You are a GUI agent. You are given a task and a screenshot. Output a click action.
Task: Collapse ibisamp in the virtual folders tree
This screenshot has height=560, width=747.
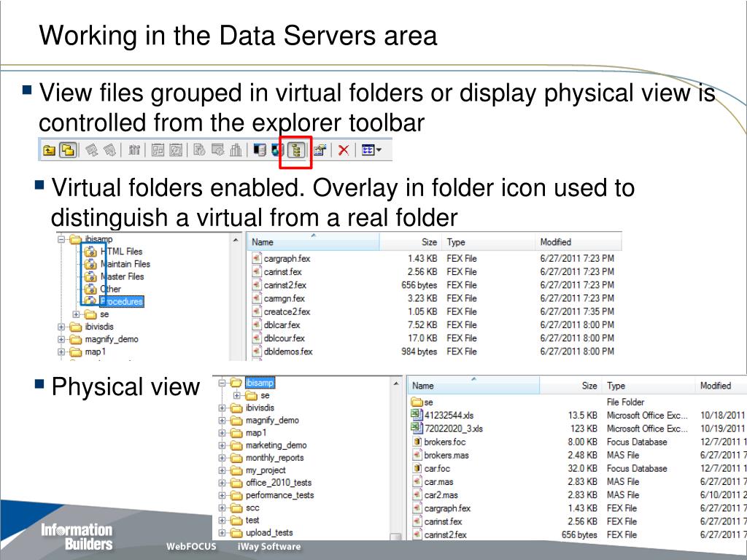(x=61, y=239)
